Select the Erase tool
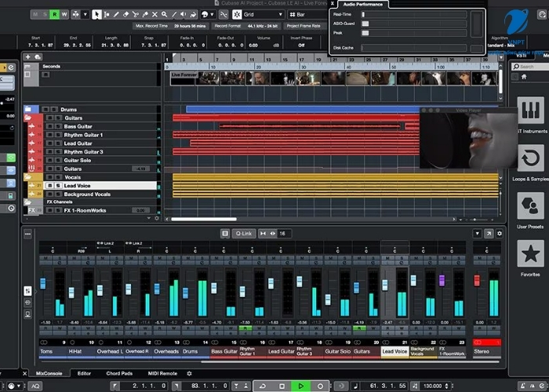 [125, 14]
